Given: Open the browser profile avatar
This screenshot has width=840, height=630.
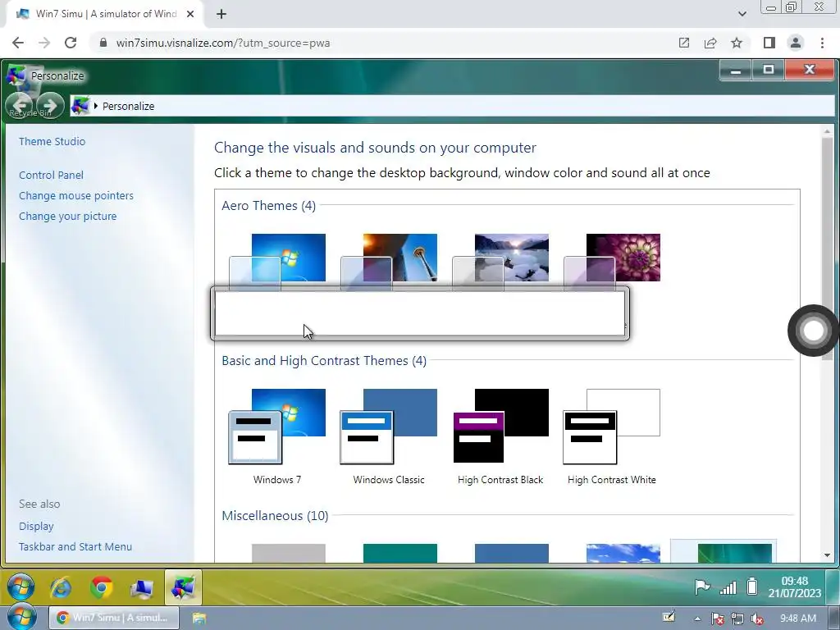Looking at the screenshot, I should 796,43.
